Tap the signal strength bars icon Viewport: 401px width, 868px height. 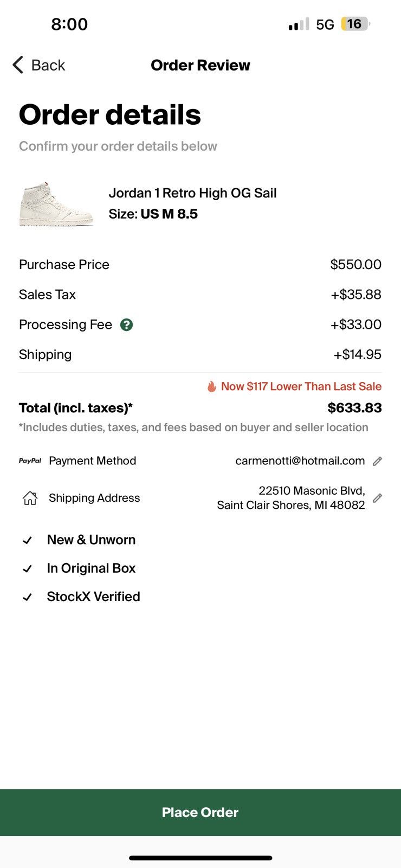299,24
